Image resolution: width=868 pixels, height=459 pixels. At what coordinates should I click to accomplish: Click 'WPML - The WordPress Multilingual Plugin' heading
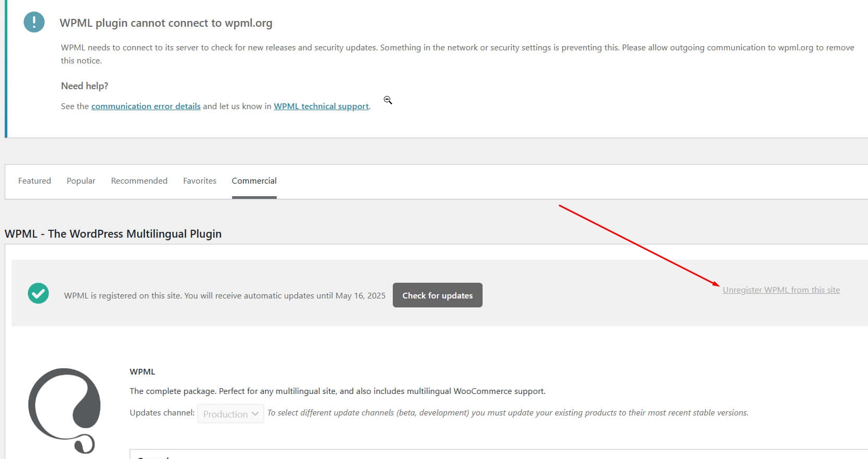pyautogui.click(x=113, y=234)
